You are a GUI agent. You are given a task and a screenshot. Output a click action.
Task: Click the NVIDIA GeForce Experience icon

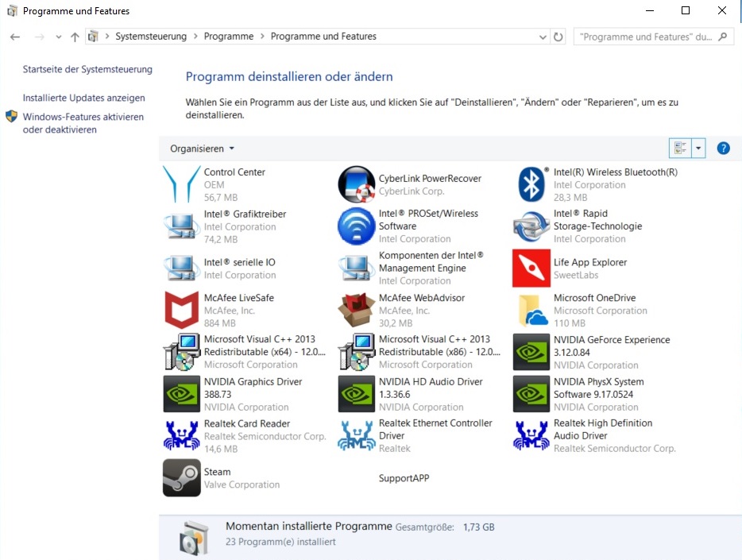pyautogui.click(x=531, y=352)
